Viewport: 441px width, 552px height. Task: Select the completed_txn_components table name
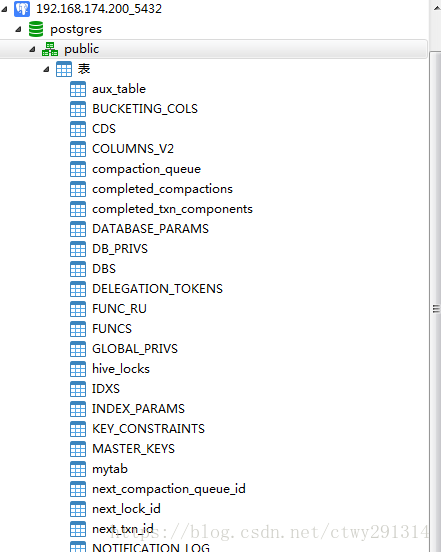172,209
